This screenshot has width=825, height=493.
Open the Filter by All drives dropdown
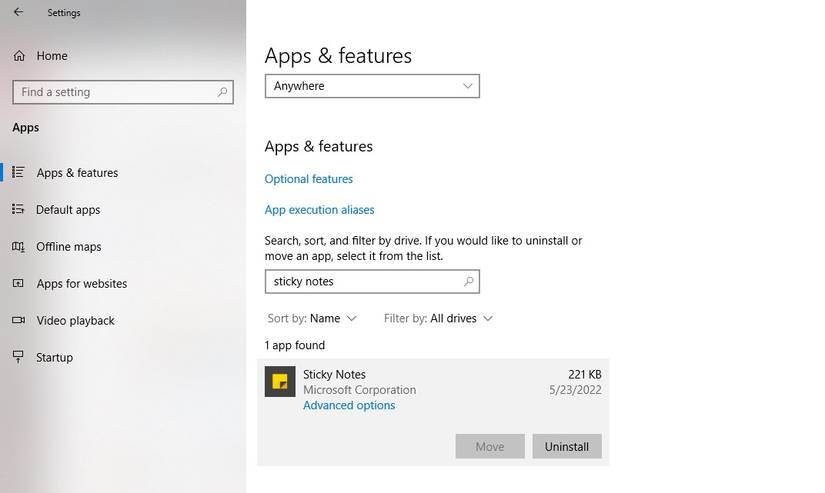(x=438, y=319)
